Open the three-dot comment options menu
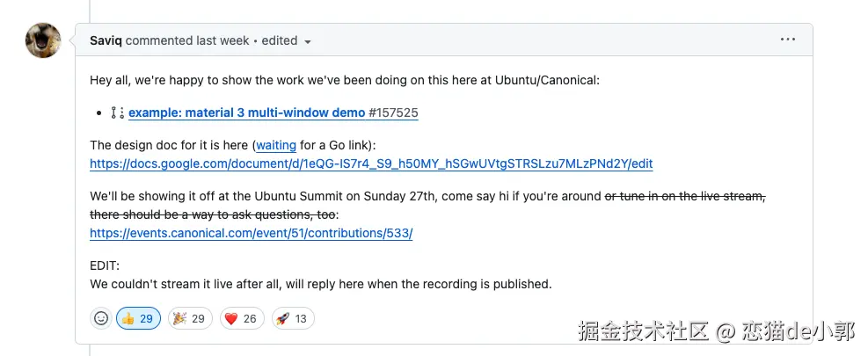The image size is (868, 356). (x=787, y=40)
